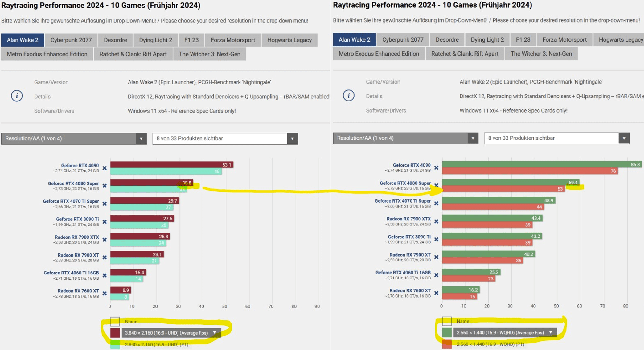Remove Radeon RX 7900 XT in right chart
The height and width of the screenshot is (350, 644).
(436, 257)
